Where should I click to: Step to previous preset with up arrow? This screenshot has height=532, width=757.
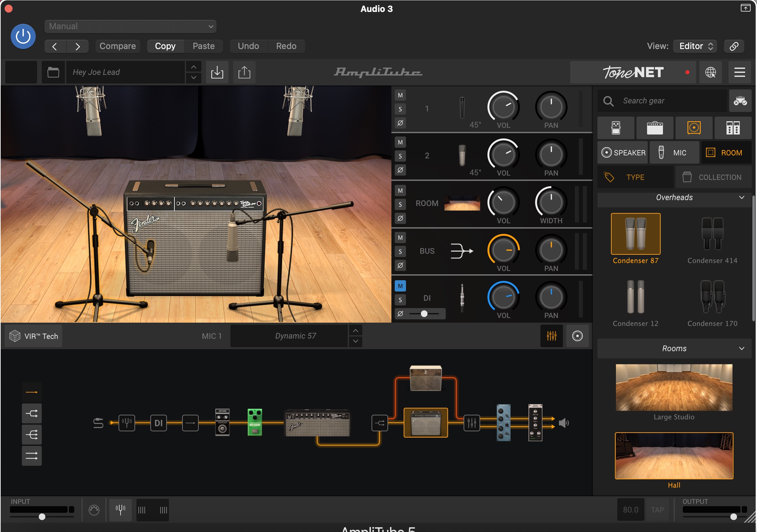coord(194,67)
